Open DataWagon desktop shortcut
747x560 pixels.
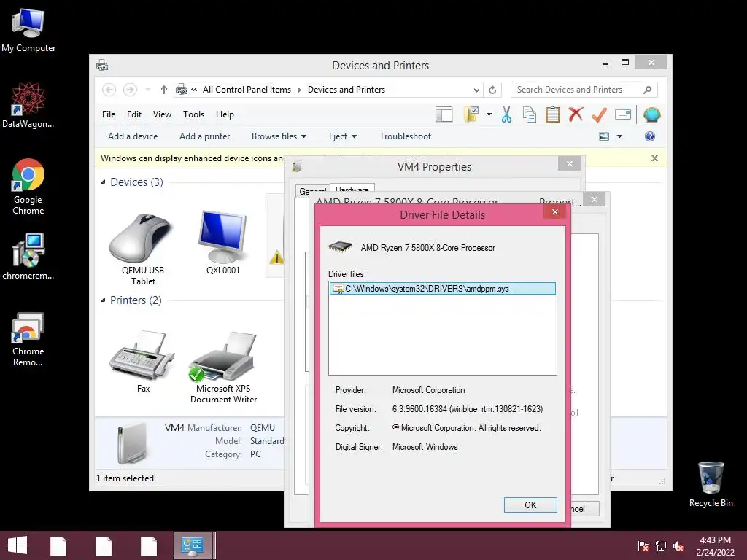point(28,105)
